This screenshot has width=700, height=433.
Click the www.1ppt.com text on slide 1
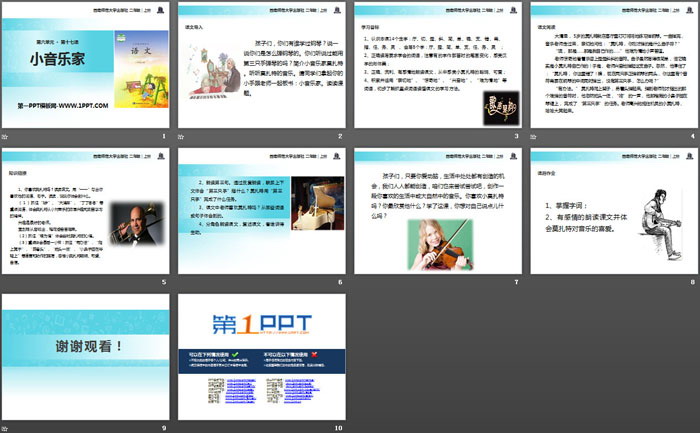click(x=62, y=104)
